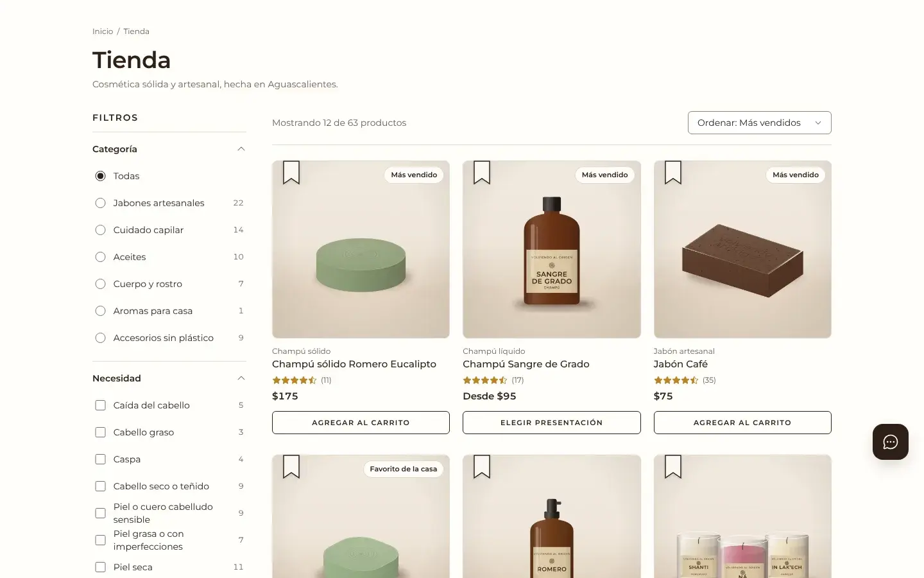
Task: Click the 'Jabón artesanal' category label
Action: (x=684, y=351)
